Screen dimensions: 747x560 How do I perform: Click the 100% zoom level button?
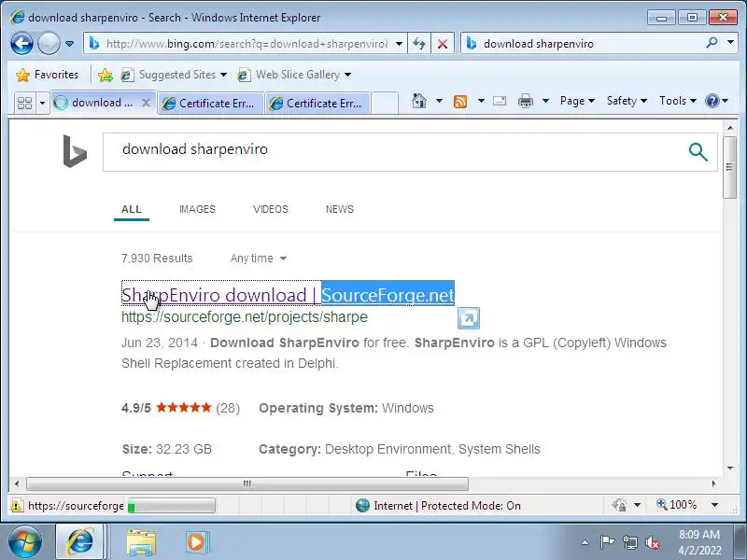coord(676,505)
